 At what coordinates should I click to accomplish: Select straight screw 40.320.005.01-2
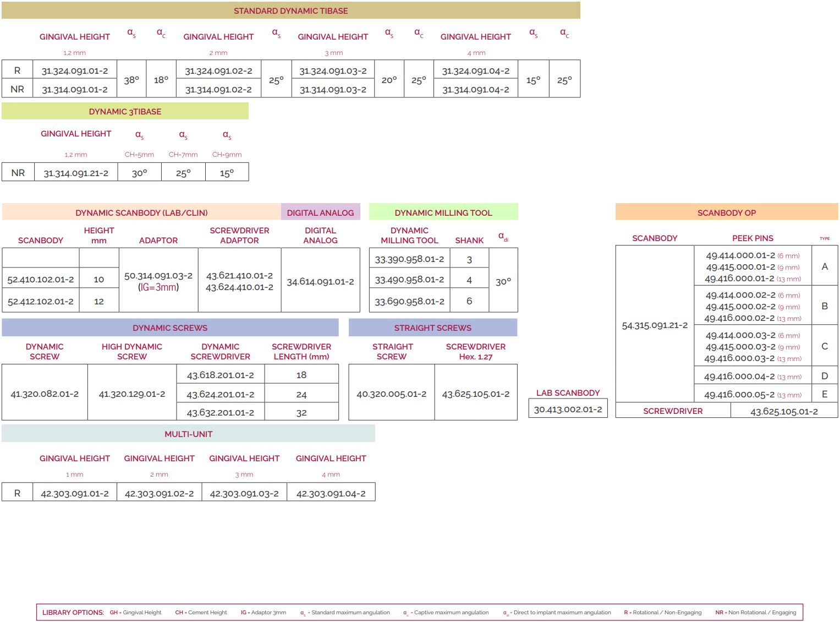point(391,394)
